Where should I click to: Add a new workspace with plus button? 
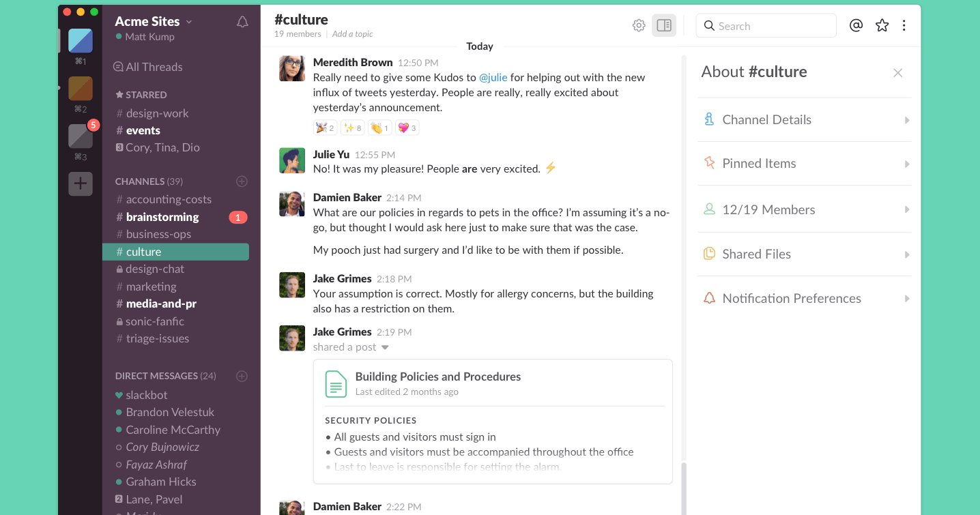[x=81, y=183]
